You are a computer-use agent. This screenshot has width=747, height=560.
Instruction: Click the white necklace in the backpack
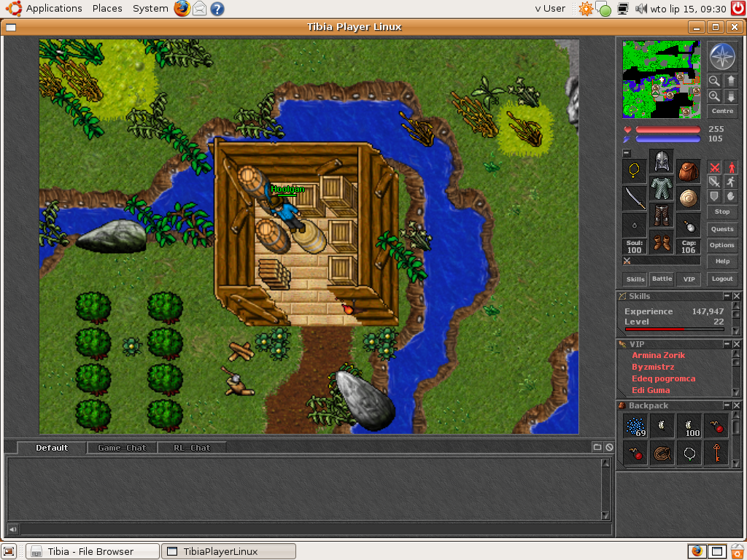pos(689,453)
